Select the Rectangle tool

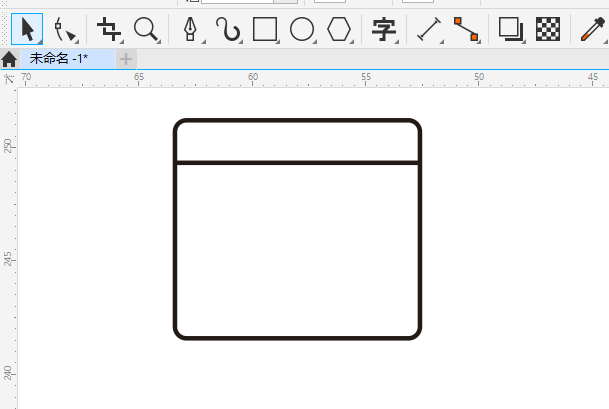coord(265,29)
